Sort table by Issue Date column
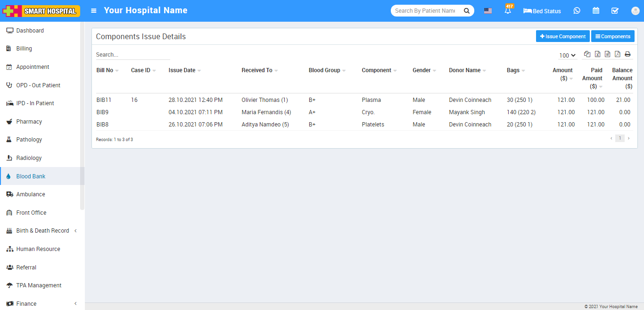The image size is (644, 310). tap(182, 70)
